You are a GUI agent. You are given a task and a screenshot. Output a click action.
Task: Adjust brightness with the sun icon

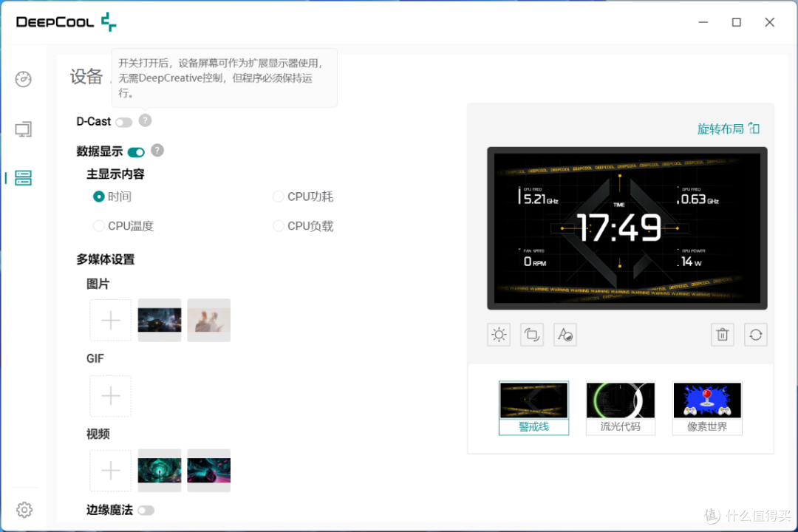pyautogui.click(x=499, y=335)
